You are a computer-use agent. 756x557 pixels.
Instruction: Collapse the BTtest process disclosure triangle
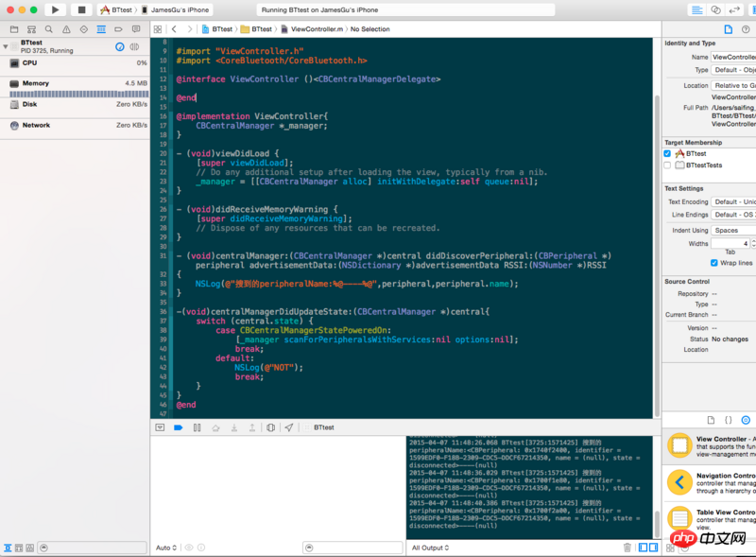[x=6, y=44]
